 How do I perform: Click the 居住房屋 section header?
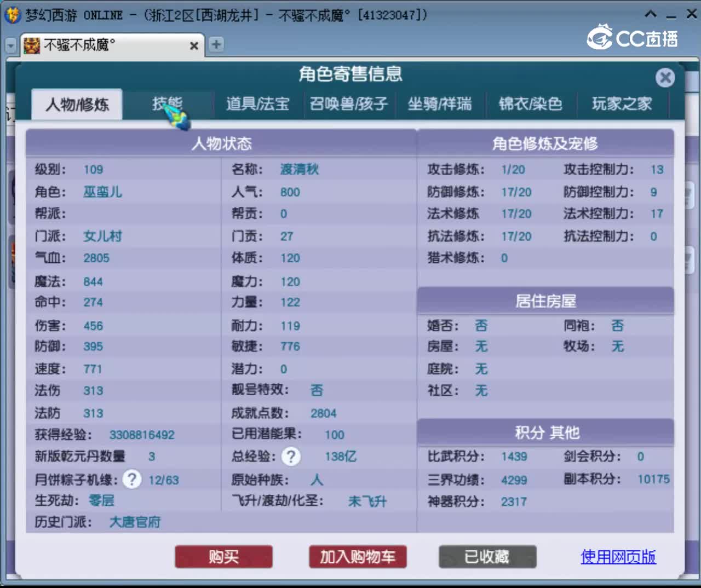pos(545,301)
